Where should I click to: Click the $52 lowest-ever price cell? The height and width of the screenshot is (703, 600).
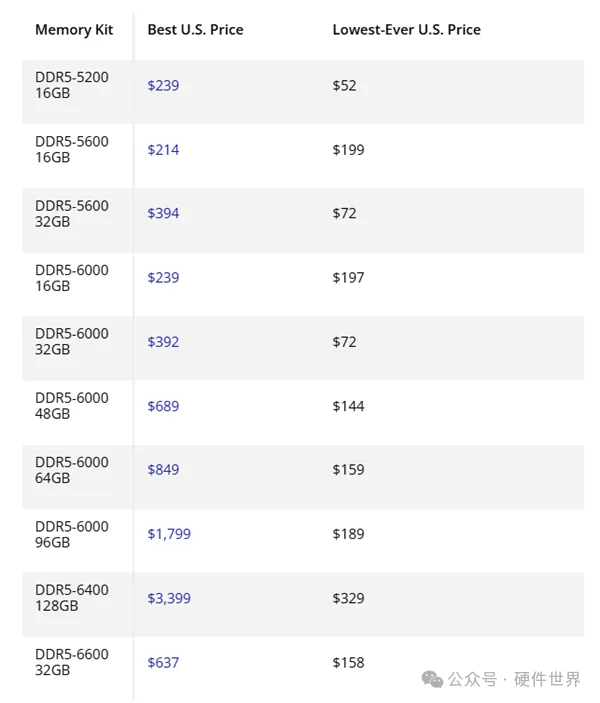[344, 85]
